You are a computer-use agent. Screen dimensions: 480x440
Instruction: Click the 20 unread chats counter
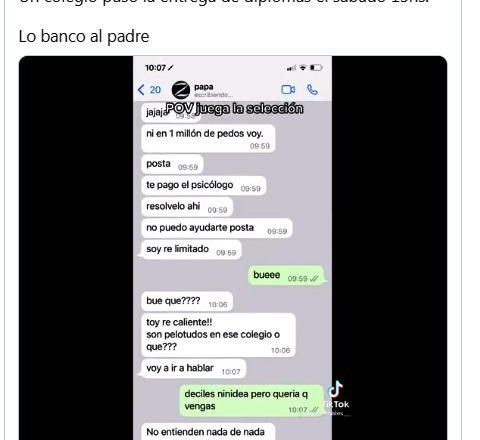155,90
